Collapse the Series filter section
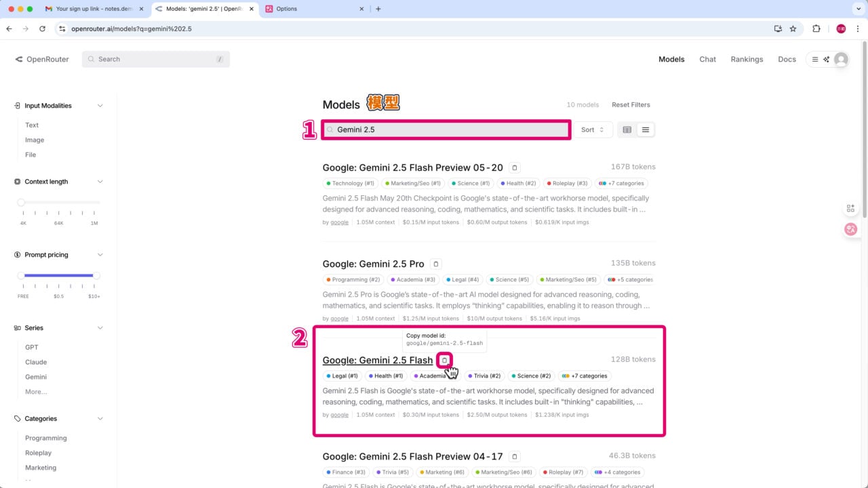The image size is (868, 488). pyautogui.click(x=100, y=328)
